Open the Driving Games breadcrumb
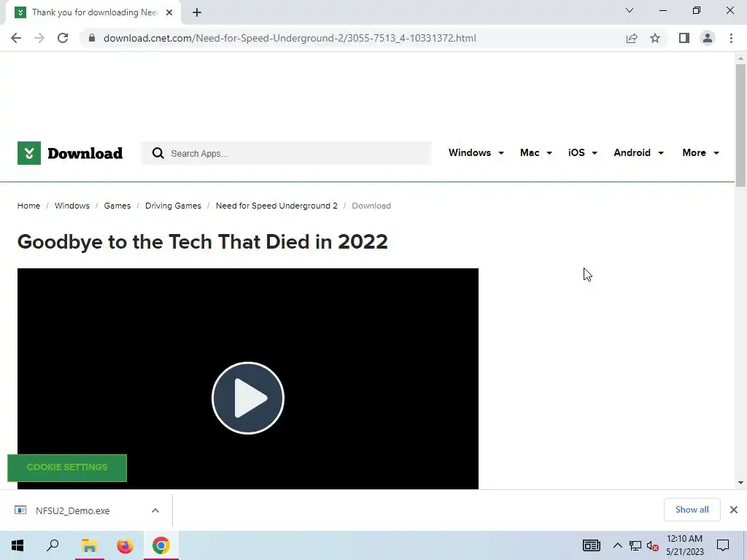 pos(173,206)
